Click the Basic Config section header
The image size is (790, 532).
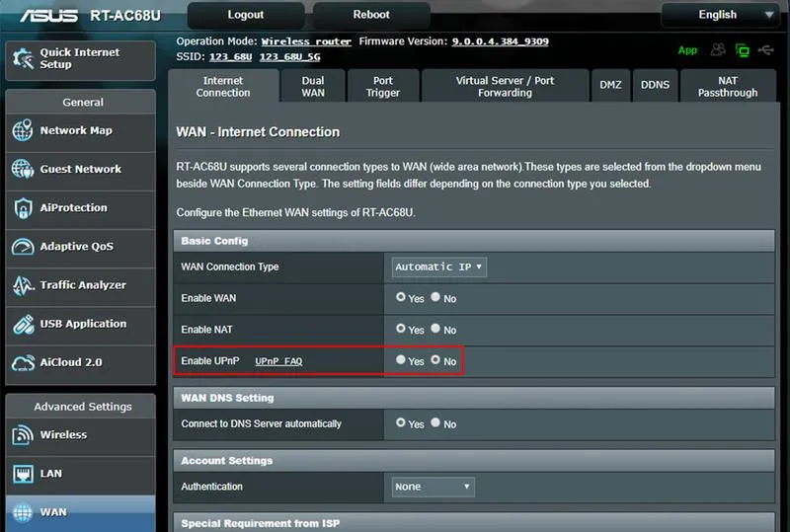tap(474, 241)
